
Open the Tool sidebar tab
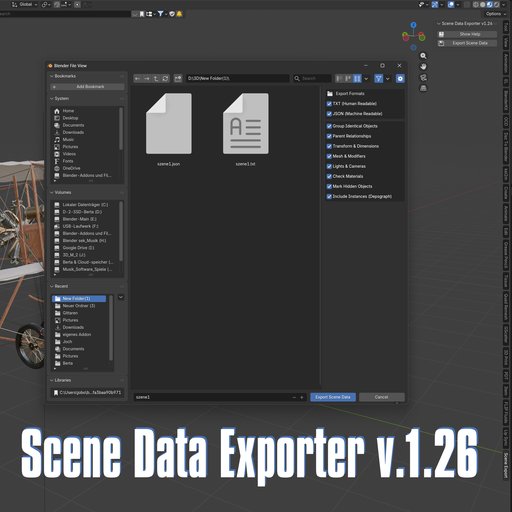506,27
